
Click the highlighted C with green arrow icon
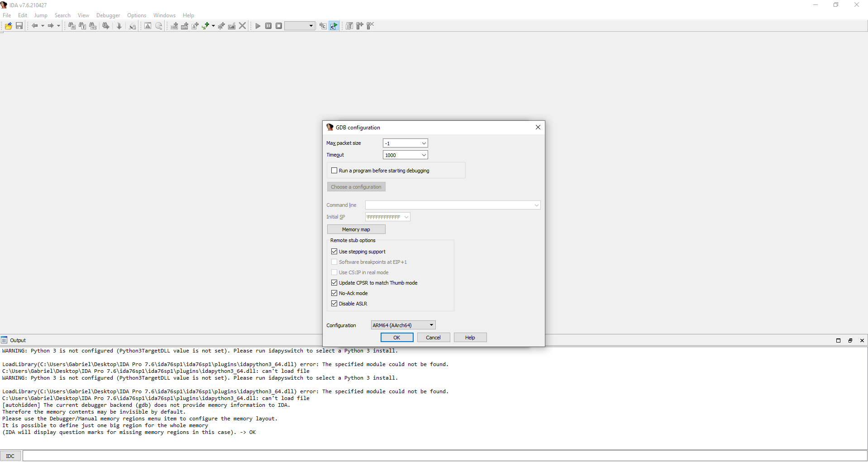tap(334, 26)
